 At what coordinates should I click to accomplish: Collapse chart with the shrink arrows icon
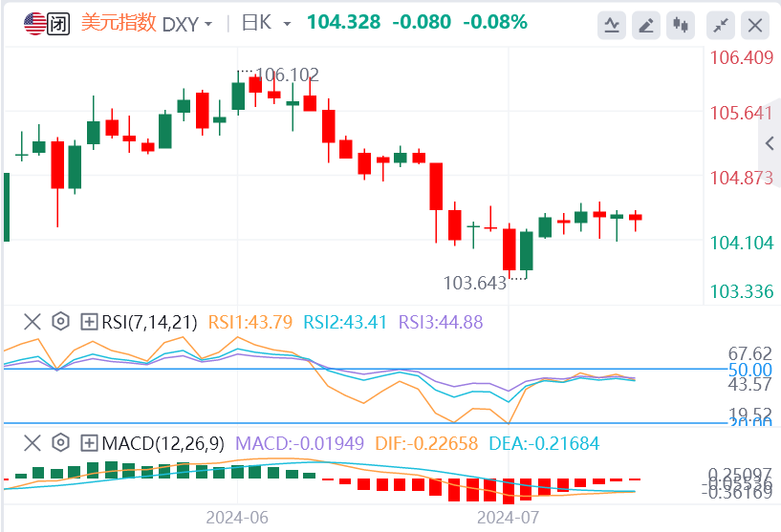coord(721,26)
